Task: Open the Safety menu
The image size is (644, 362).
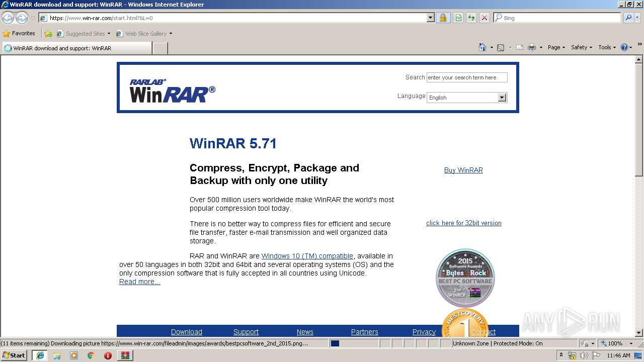Action: coord(582,47)
